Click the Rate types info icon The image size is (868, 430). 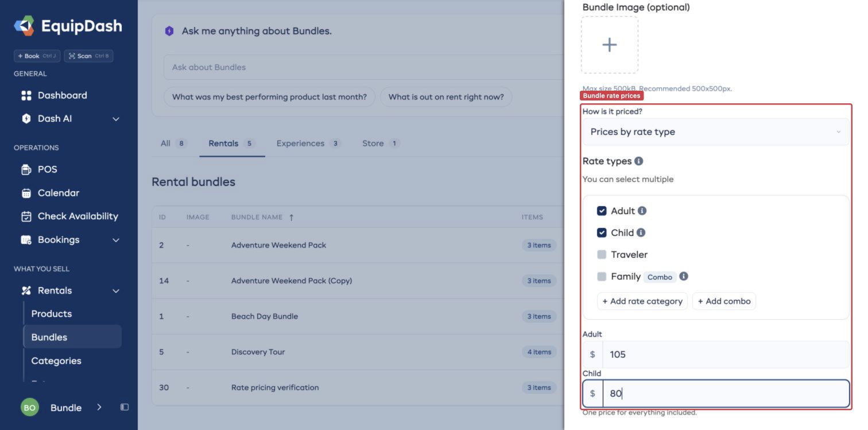pos(639,161)
